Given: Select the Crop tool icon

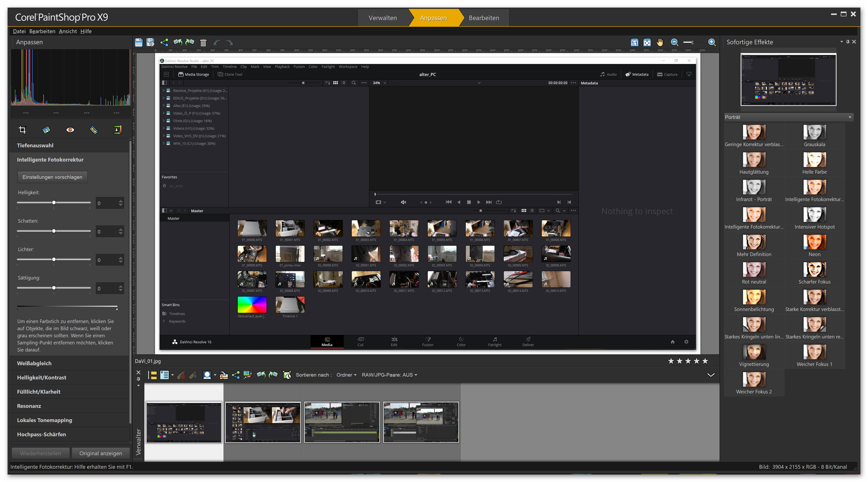Looking at the screenshot, I should point(22,130).
